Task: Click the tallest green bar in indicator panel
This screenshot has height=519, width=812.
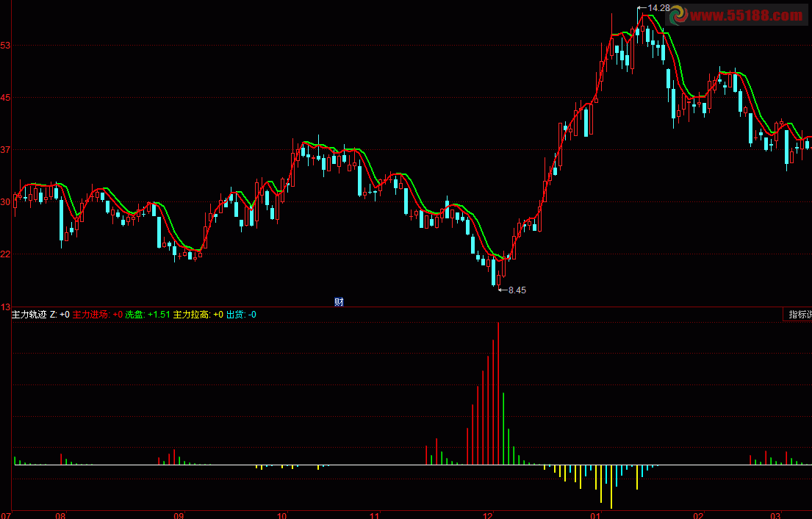Action: (503, 429)
